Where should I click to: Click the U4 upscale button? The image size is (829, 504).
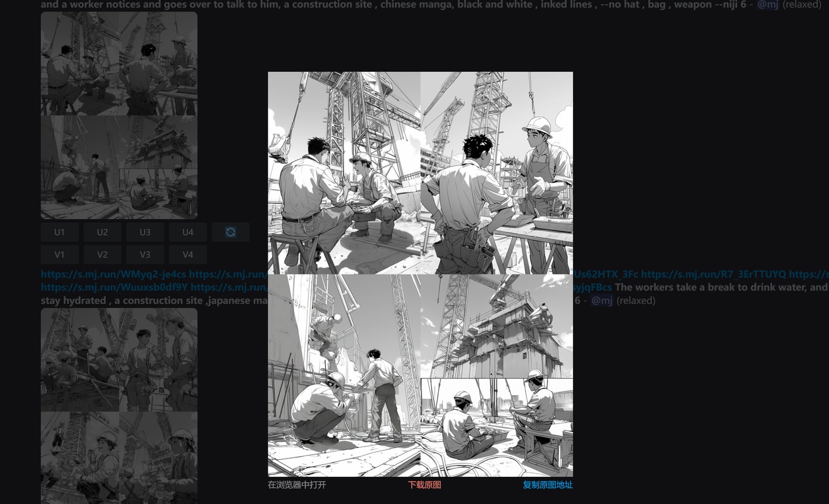(x=188, y=232)
